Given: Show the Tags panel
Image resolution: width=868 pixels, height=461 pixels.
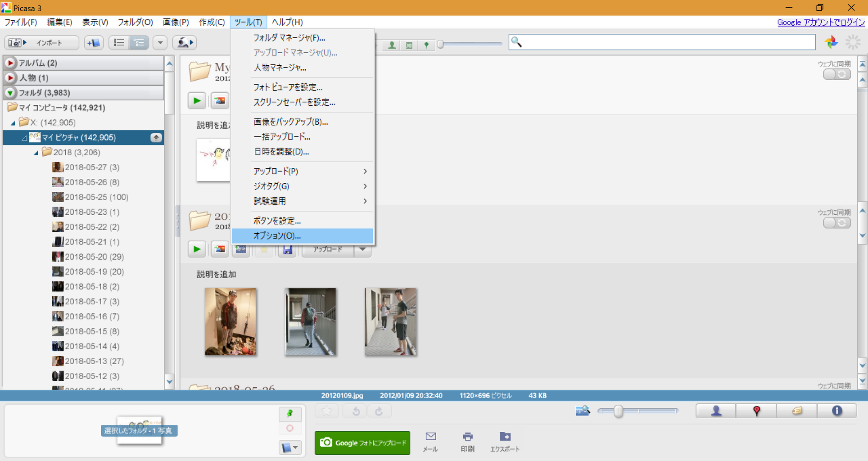Looking at the screenshot, I should [x=796, y=411].
